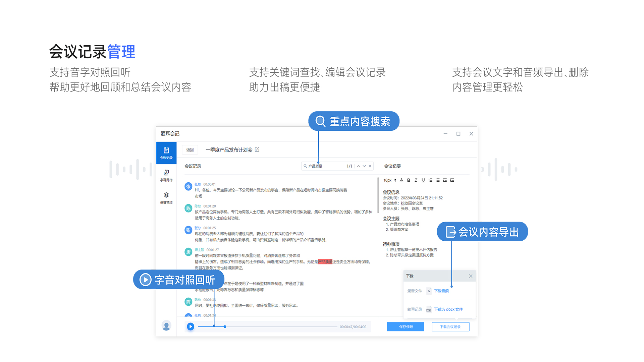Click the 保存修改 button
The image size is (644, 362).
pyautogui.click(x=406, y=327)
